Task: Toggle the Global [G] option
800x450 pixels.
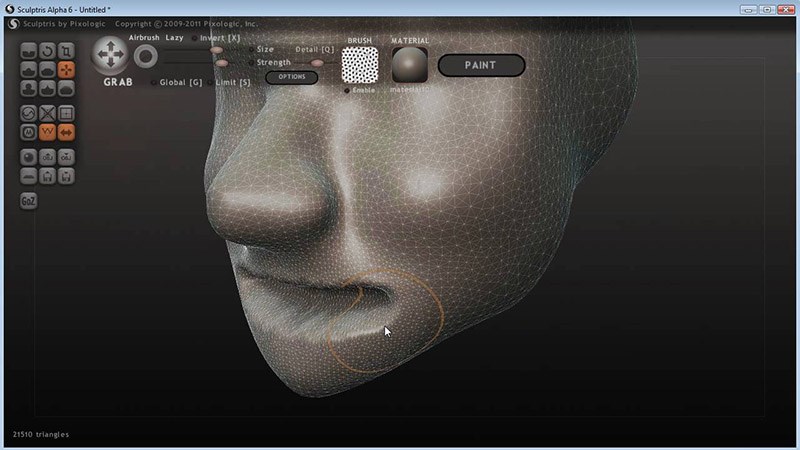Action: click(x=152, y=82)
